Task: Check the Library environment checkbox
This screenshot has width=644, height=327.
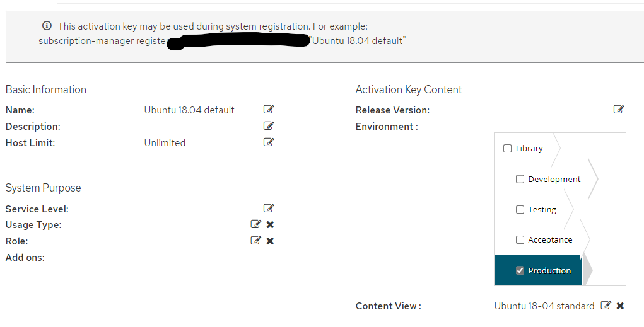Action: pyautogui.click(x=507, y=148)
